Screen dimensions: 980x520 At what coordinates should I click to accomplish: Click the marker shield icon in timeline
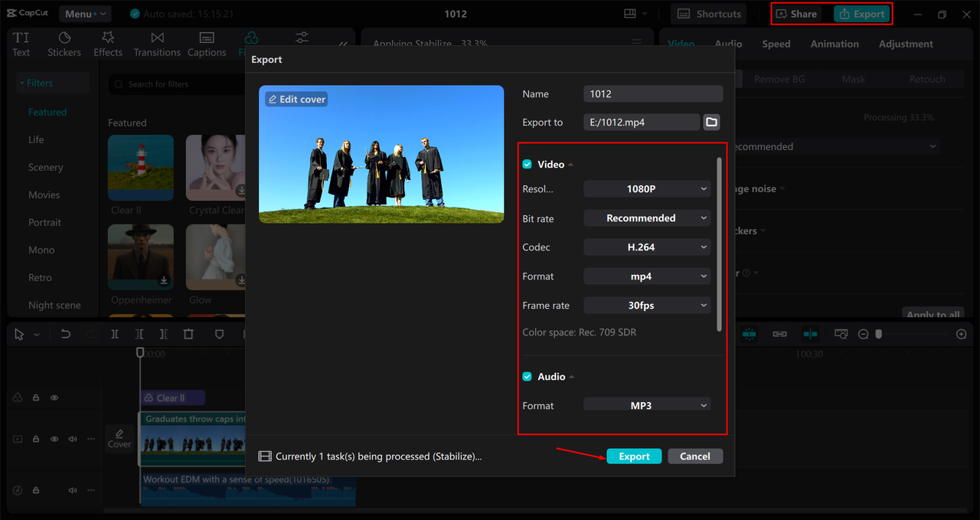[x=219, y=334]
